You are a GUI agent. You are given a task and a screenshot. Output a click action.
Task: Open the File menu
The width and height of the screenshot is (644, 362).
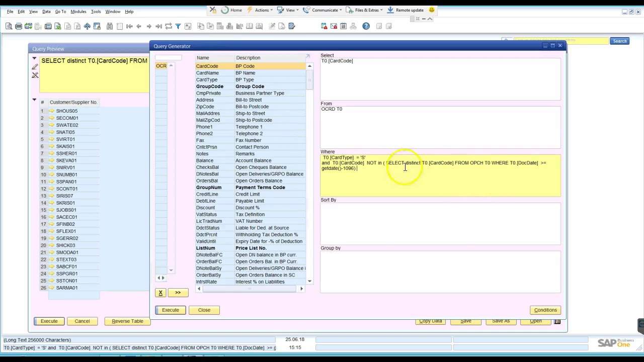(10, 12)
